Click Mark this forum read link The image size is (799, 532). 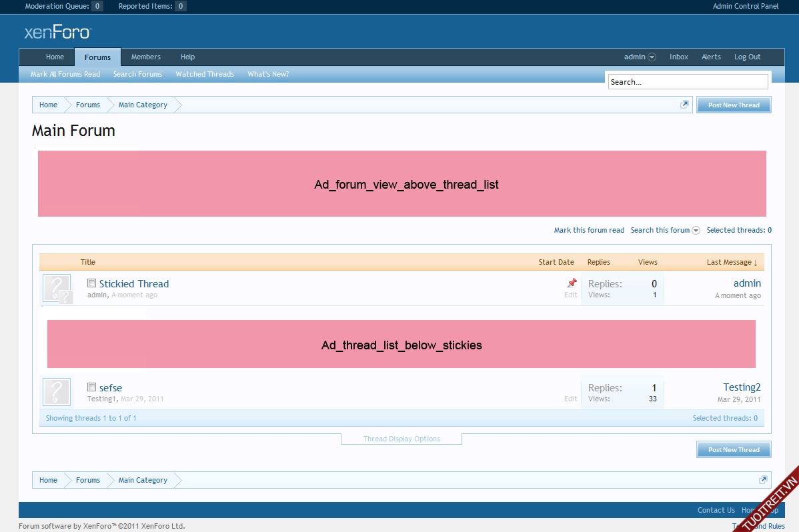(x=589, y=230)
